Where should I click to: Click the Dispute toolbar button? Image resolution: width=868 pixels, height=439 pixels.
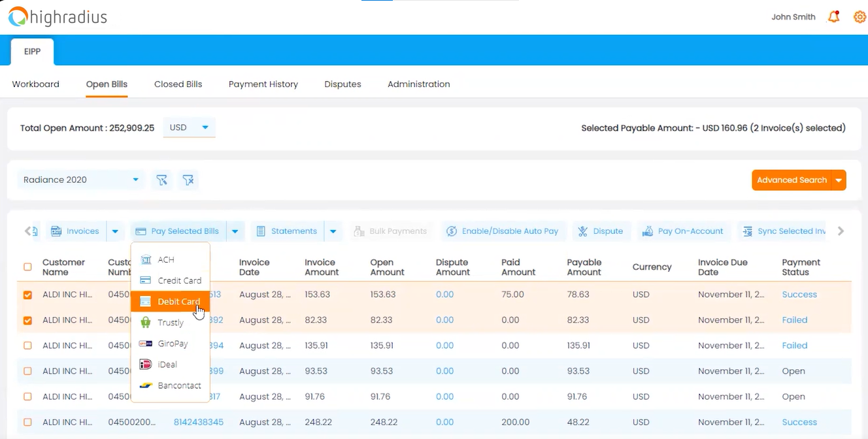(x=601, y=231)
